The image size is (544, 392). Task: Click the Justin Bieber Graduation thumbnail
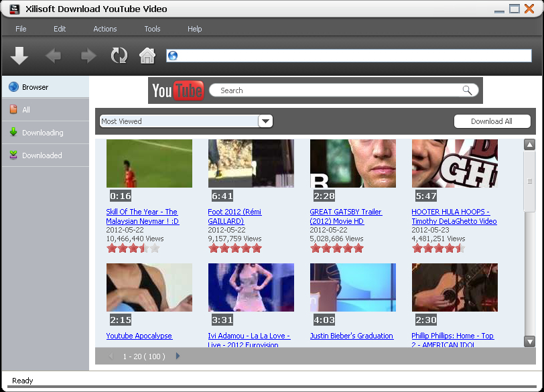(x=353, y=287)
